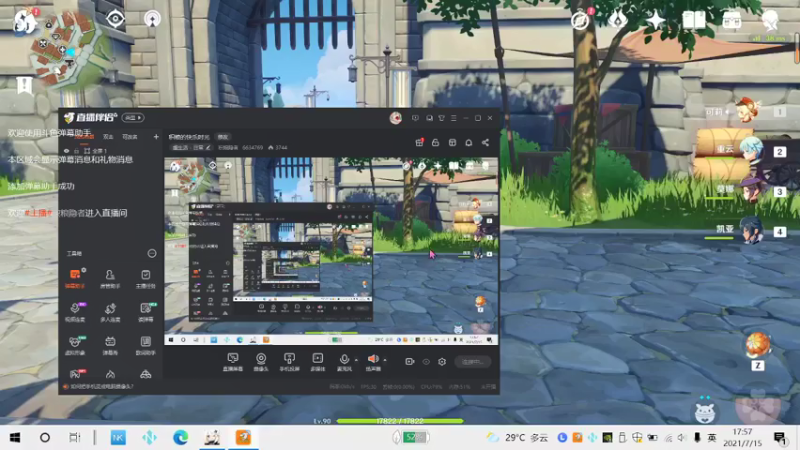Collapse the toolbox with minus button
The image size is (800, 450).
click(x=152, y=253)
